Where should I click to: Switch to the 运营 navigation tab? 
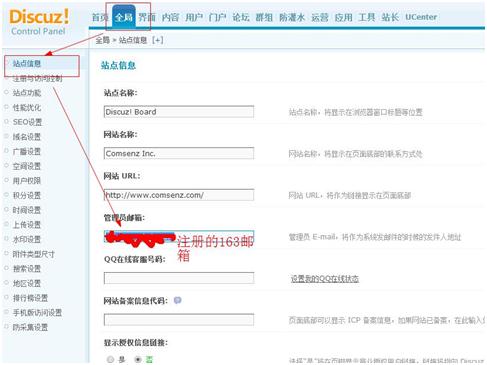pos(320,17)
